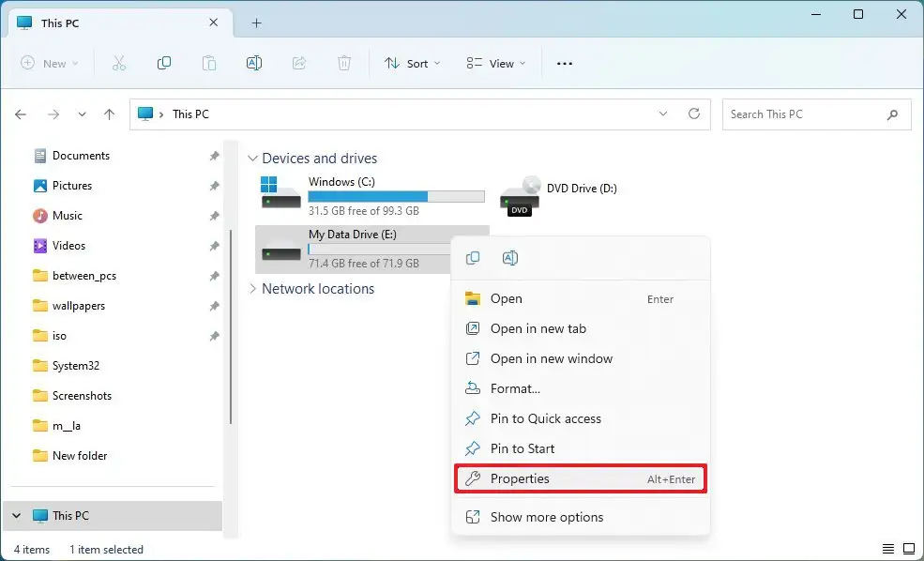The height and width of the screenshot is (561, 924).
Task: Collapse the Devices and drives section
Action: point(251,158)
